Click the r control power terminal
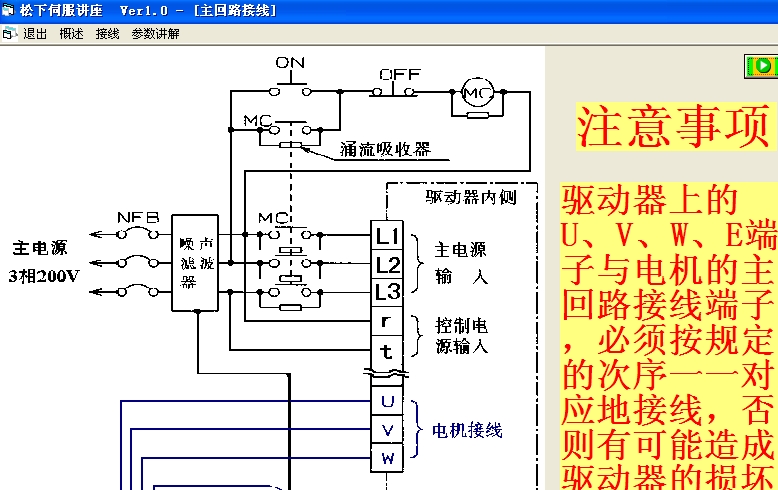The height and width of the screenshot is (490, 778). pos(387,322)
